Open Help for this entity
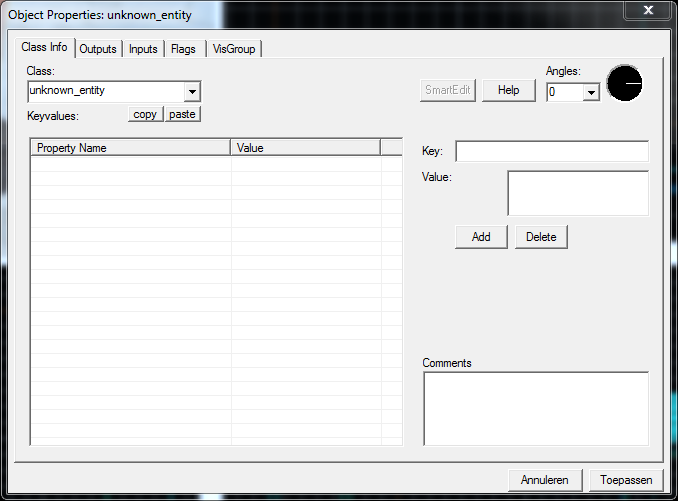 click(x=508, y=90)
